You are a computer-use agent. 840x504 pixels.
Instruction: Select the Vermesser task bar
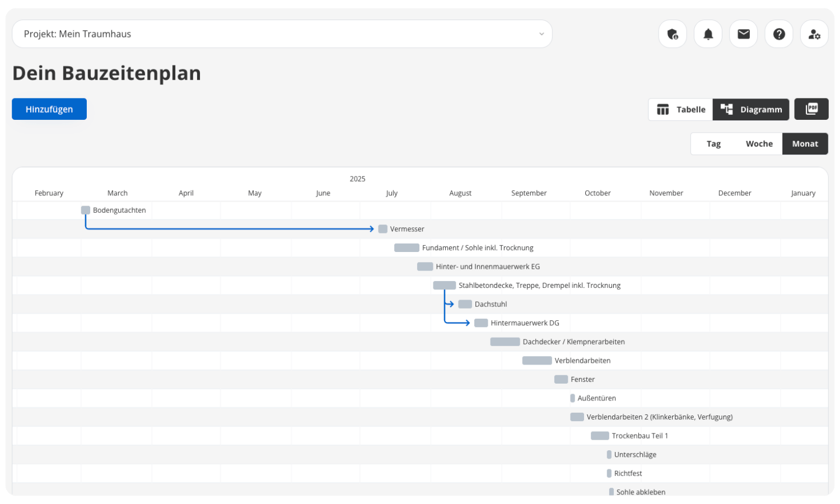tap(383, 229)
